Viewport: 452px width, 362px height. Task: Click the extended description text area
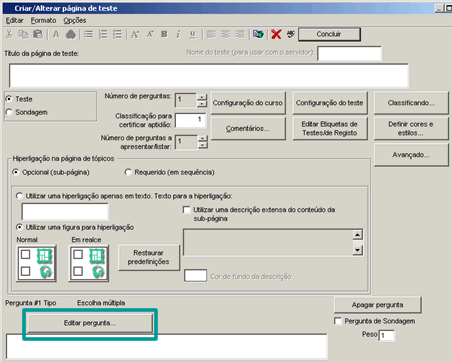pos(268,242)
